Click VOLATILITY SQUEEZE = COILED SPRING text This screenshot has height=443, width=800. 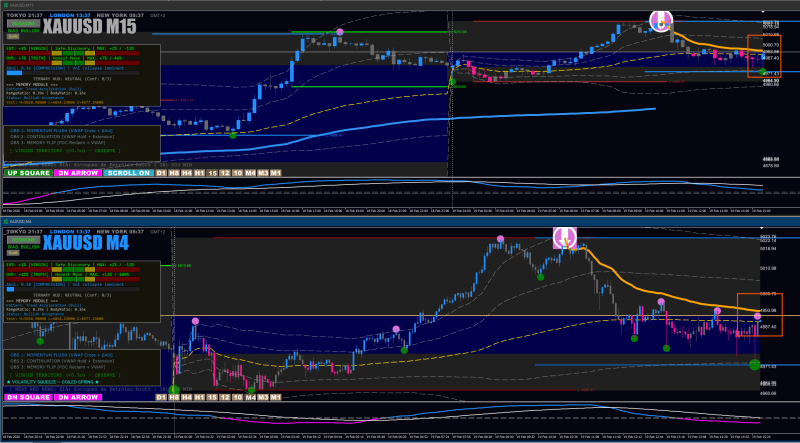[52, 381]
